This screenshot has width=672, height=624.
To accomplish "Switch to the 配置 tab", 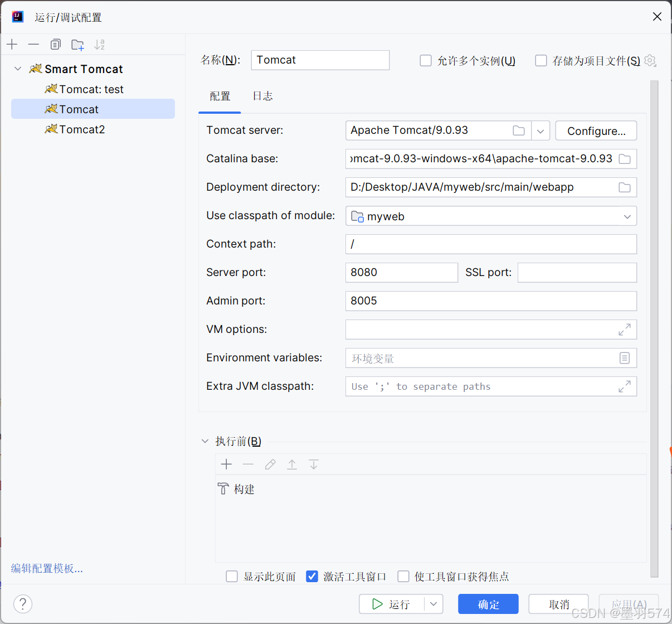I will [x=220, y=96].
